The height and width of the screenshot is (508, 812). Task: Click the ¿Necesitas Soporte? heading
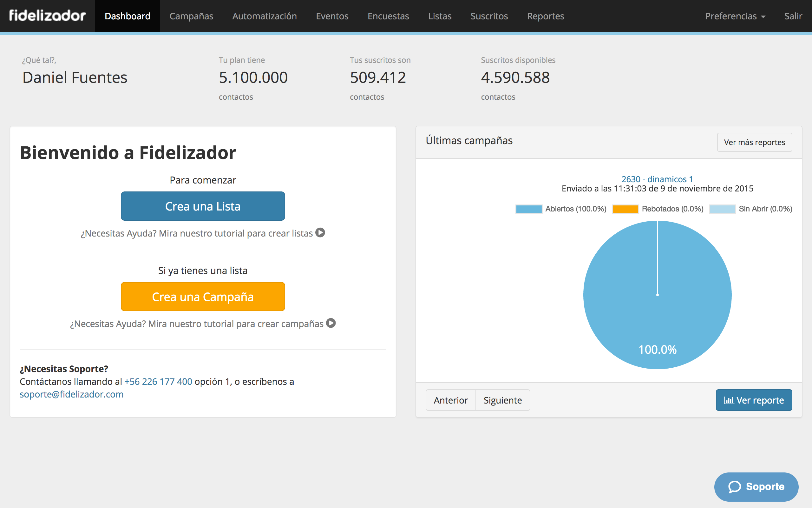click(64, 369)
